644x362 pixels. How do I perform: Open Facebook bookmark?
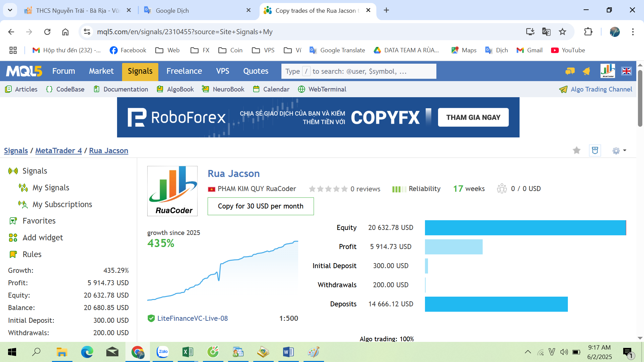click(x=128, y=50)
